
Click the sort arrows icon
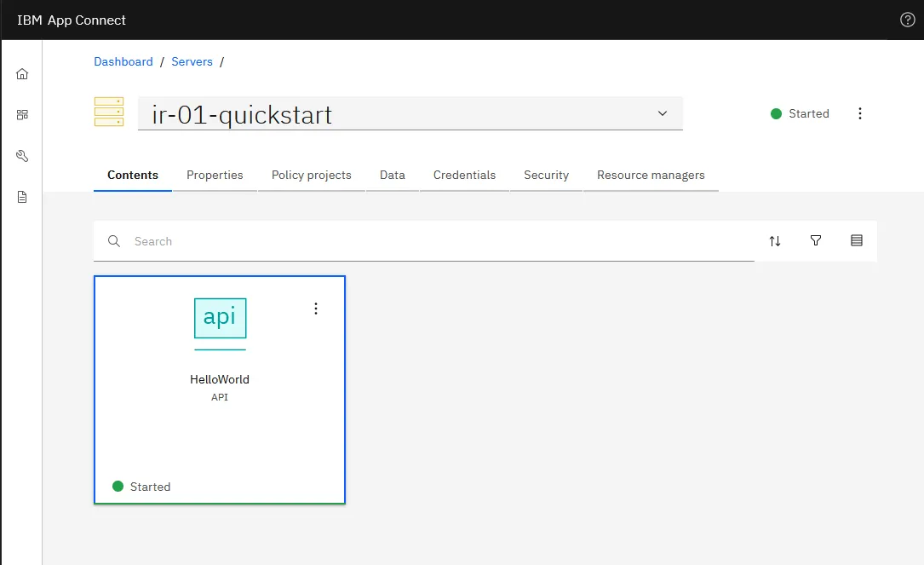point(775,240)
